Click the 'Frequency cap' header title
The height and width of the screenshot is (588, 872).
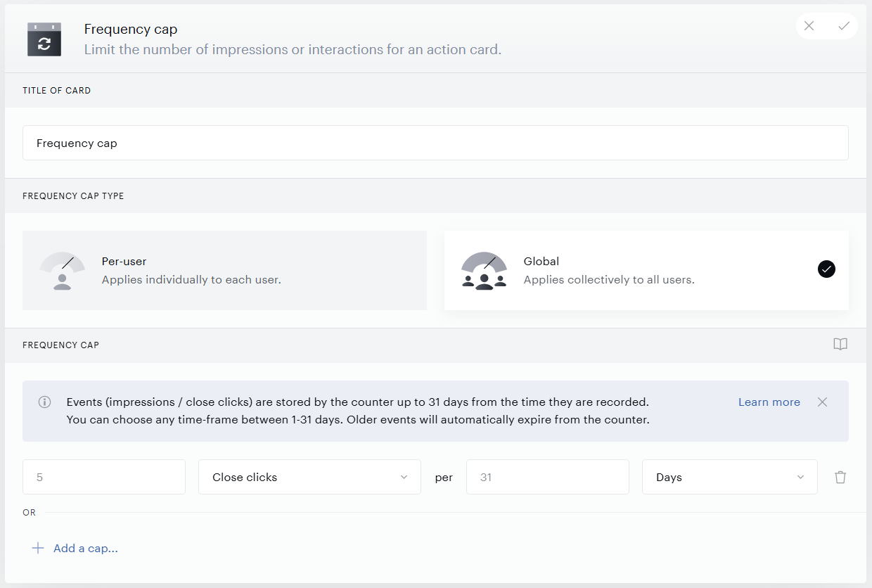pyautogui.click(x=131, y=30)
